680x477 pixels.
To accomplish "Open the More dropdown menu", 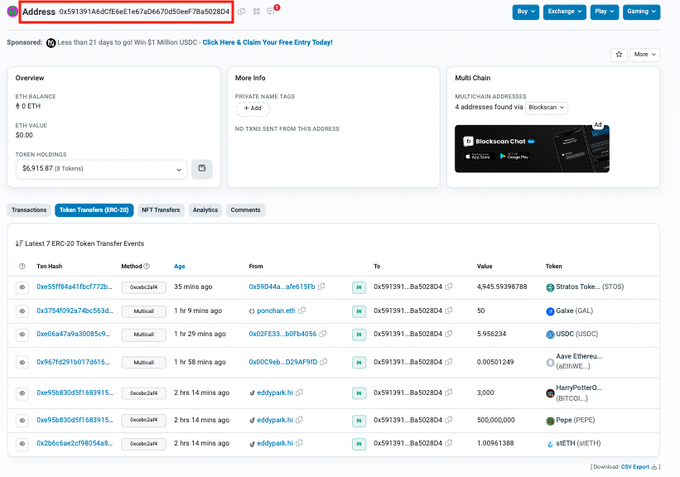I will [645, 55].
